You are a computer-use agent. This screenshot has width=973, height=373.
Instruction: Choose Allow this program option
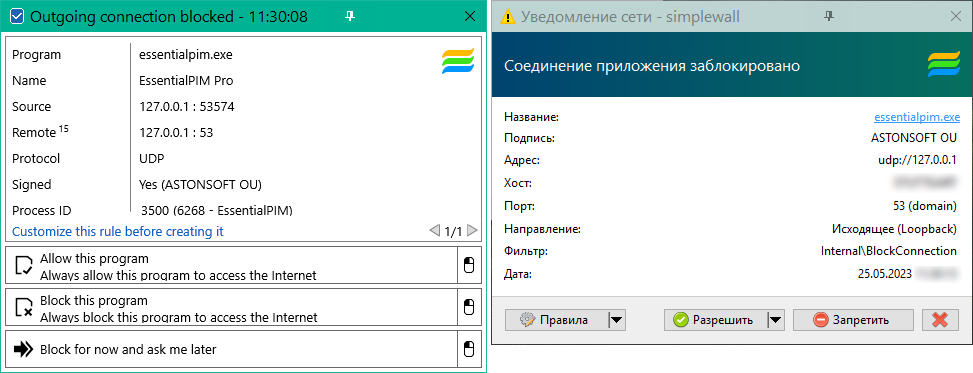(x=231, y=266)
